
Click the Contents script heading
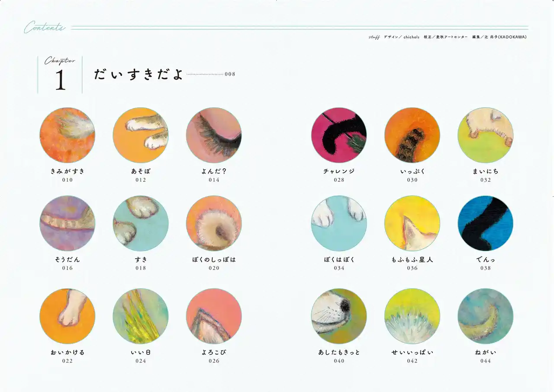[45, 28]
